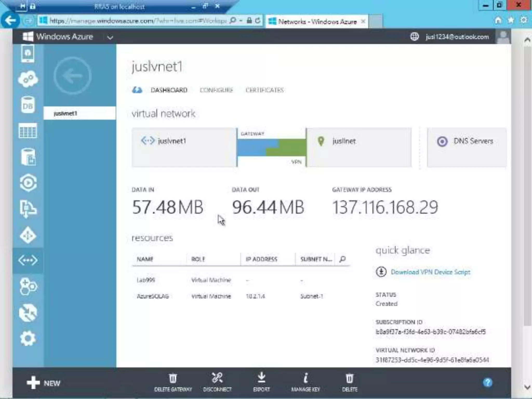Open the Cloud Services sidebar icon

coord(28,79)
